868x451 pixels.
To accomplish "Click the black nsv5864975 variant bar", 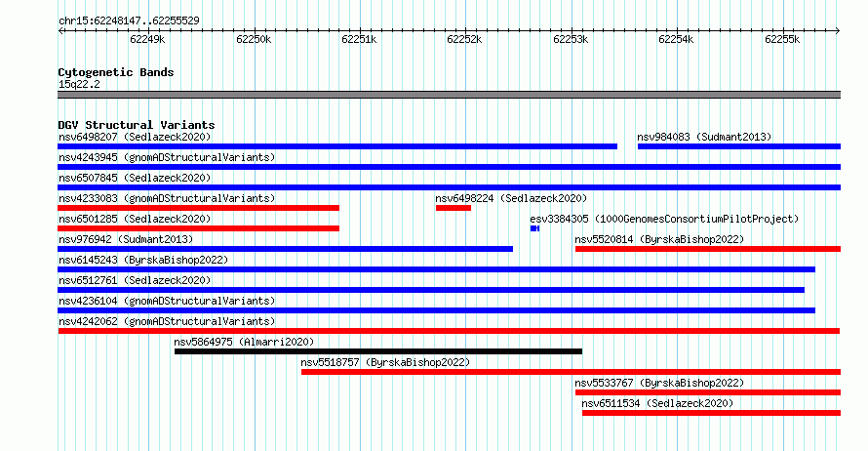I will click(378, 351).
